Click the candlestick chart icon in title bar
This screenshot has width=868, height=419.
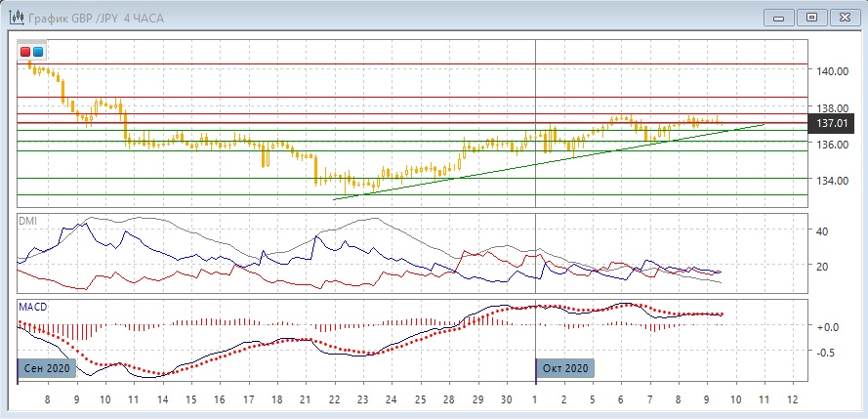pos(12,17)
